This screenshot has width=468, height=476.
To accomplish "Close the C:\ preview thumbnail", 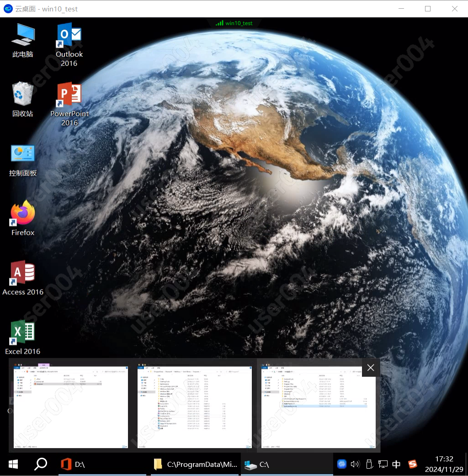I will click(371, 368).
